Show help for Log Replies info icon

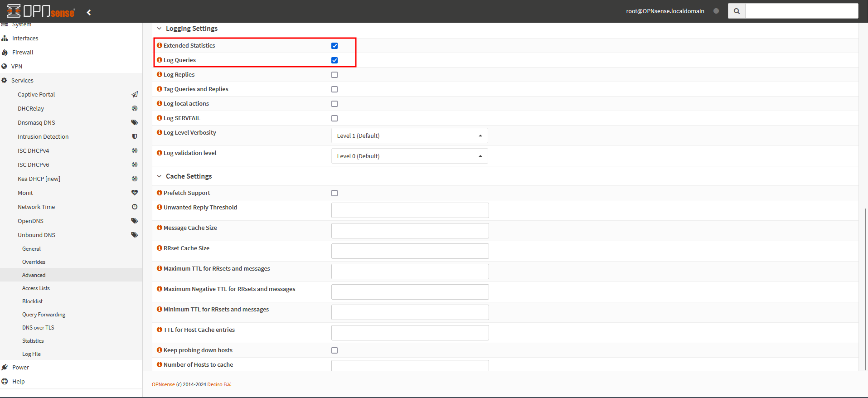(160, 74)
